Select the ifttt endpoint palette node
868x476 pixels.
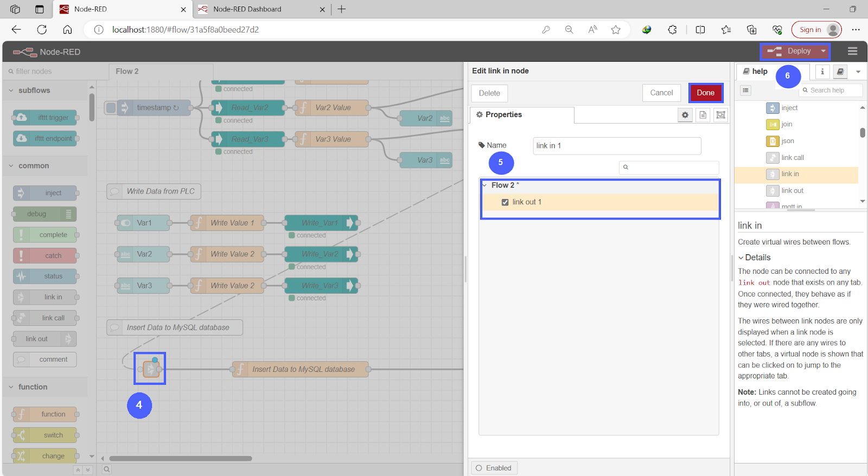click(45, 139)
